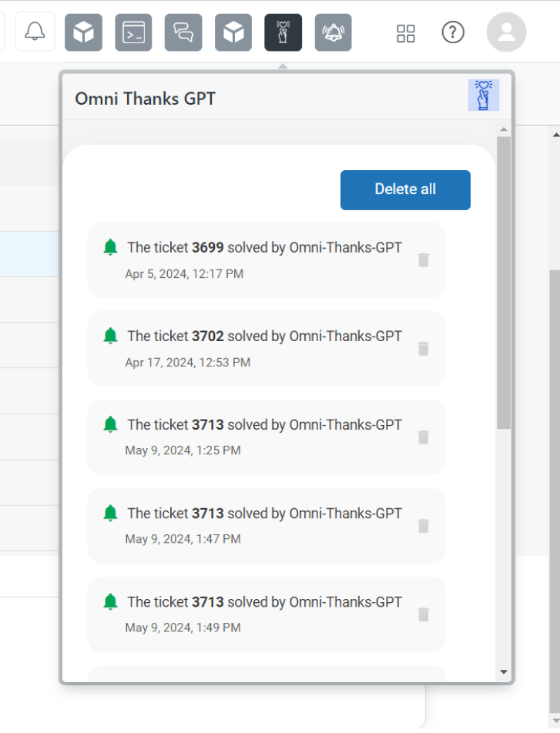560x733 pixels.
Task: Select the May 9, 2024, 1:25 PM timestamp
Action: tap(183, 450)
